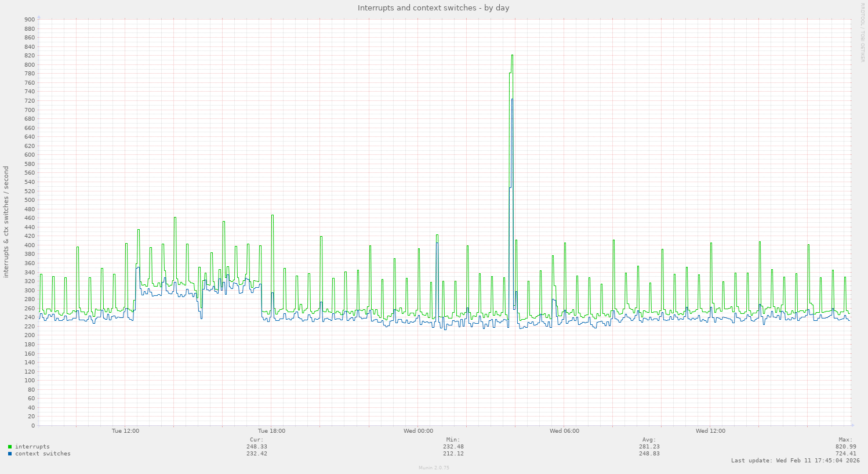Click the graph title 'Interrupts and context switches'
The width and height of the screenshot is (868, 474).
(x=433, y=8)
